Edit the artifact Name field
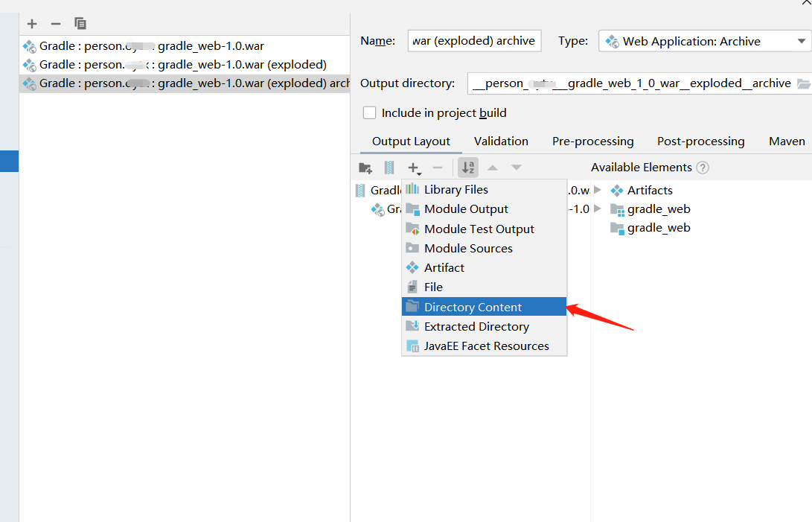The height and width of the screenshot is (522, 812). click(x=474, y=41)
